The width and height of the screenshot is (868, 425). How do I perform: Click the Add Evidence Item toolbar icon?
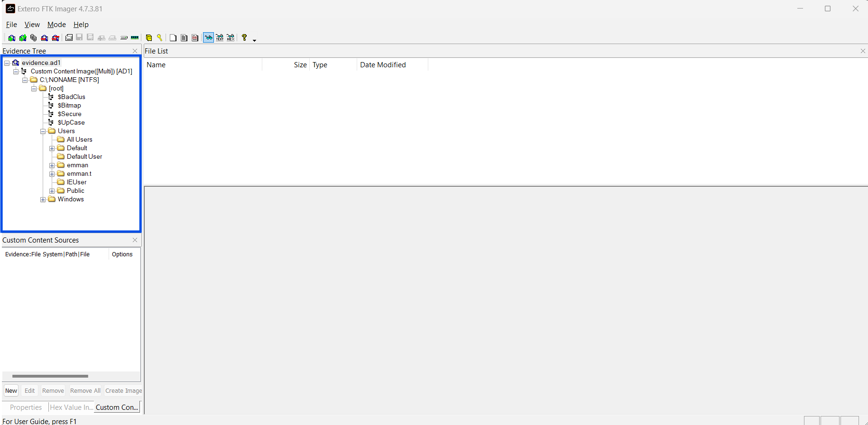[12, 38]
